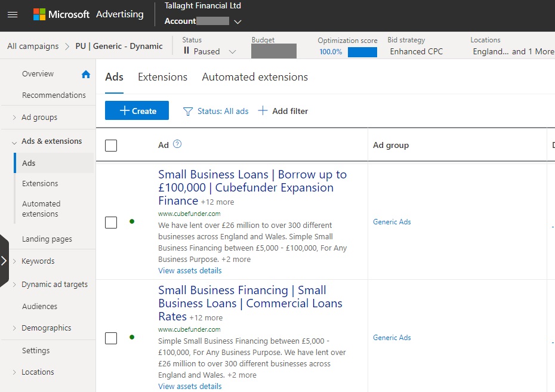Open the hamburger navigation menu

coord(13,14)
